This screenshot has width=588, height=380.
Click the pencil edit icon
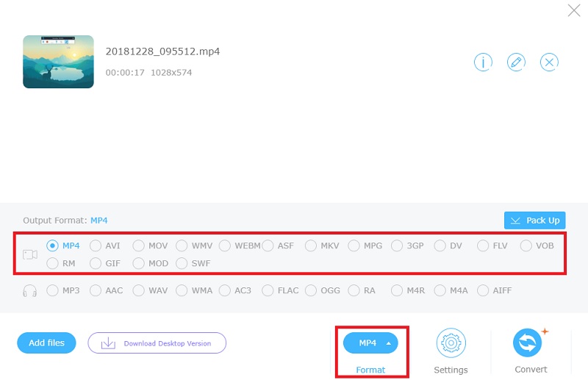coord(516,62)
